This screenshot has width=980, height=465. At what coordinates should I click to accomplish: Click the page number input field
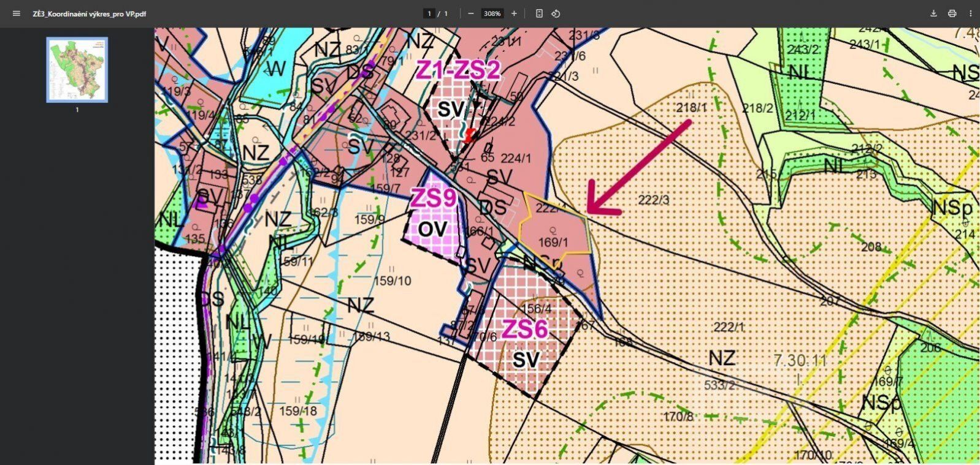pyautogui.click(x=429, y=13)
